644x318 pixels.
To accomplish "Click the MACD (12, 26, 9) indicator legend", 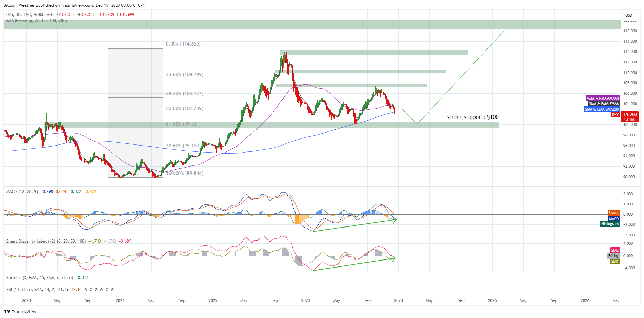I will [22, 192].
